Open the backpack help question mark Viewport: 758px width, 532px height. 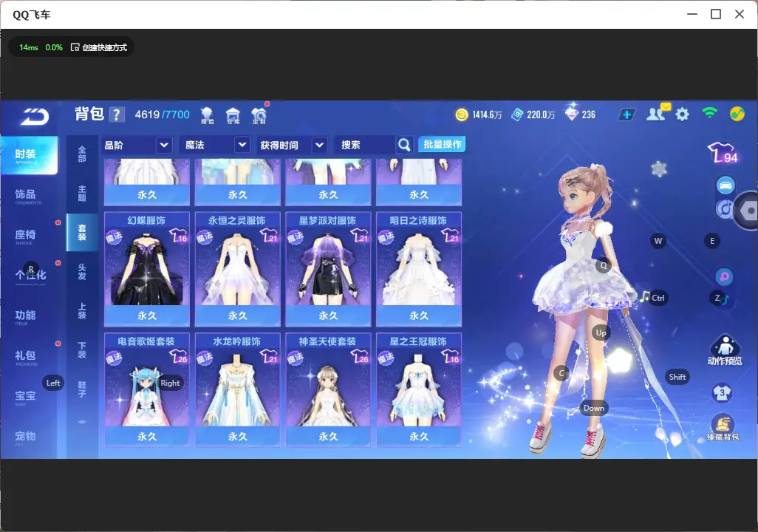pyautogui.click(x=117, y=115)
